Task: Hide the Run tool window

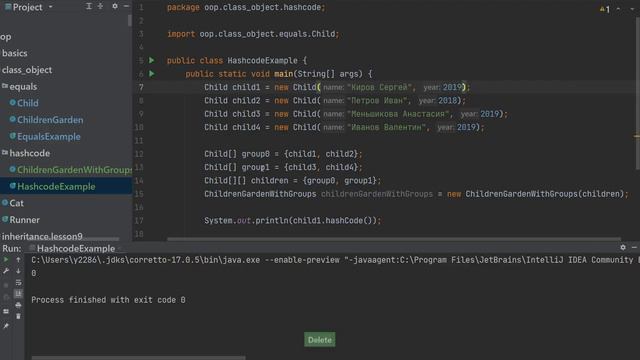Action: click(x=634, y=247)
